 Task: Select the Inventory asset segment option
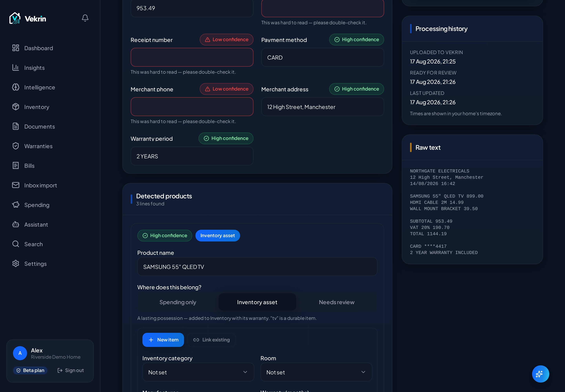(x=257, y=302)
